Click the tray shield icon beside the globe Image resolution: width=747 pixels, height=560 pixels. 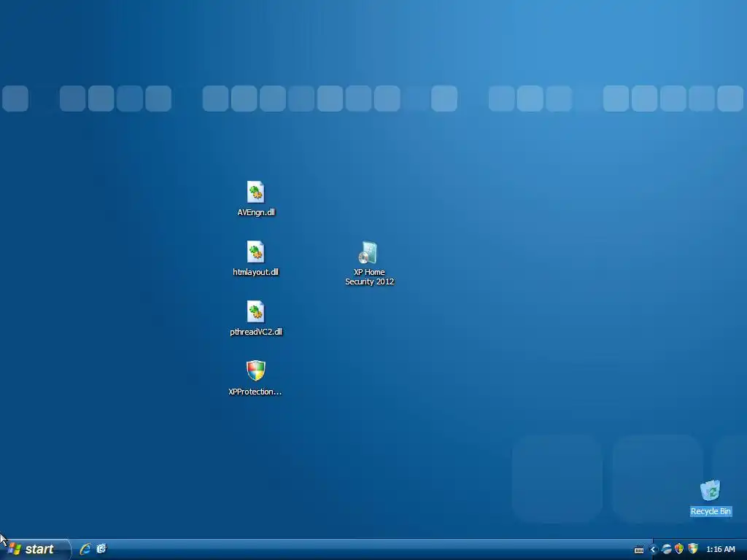679,549
